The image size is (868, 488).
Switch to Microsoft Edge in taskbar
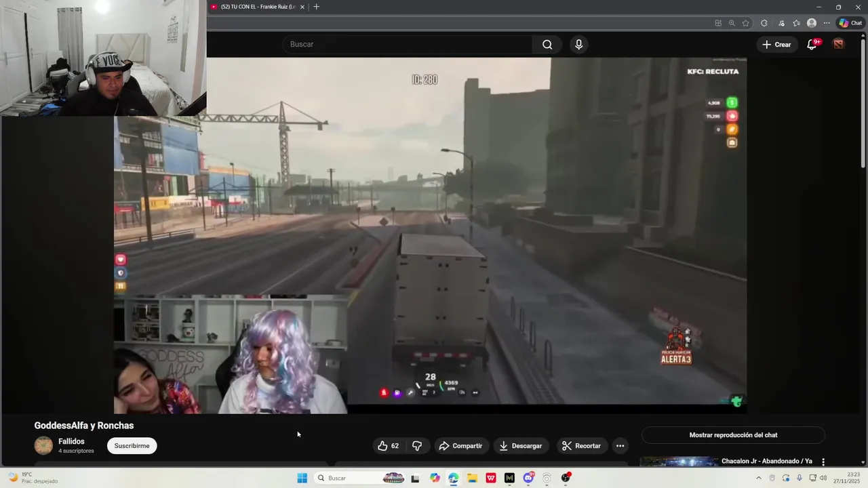pos(454,478)
